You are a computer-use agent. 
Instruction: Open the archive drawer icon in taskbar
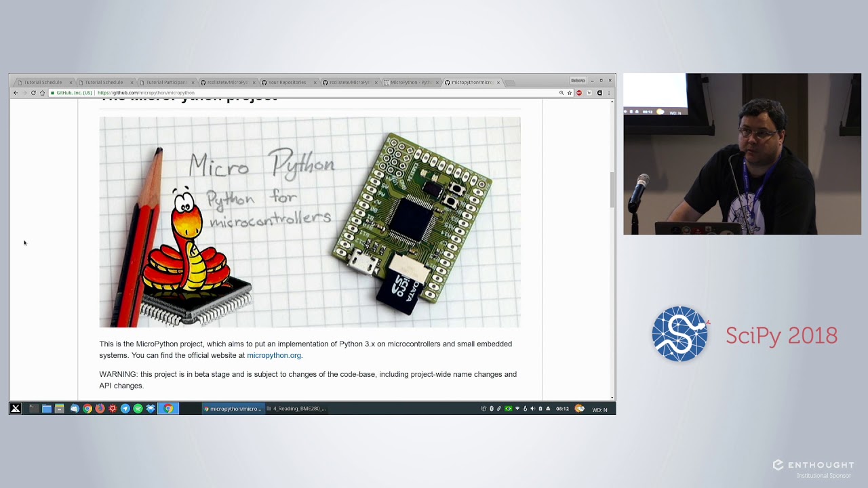[60, 409]
